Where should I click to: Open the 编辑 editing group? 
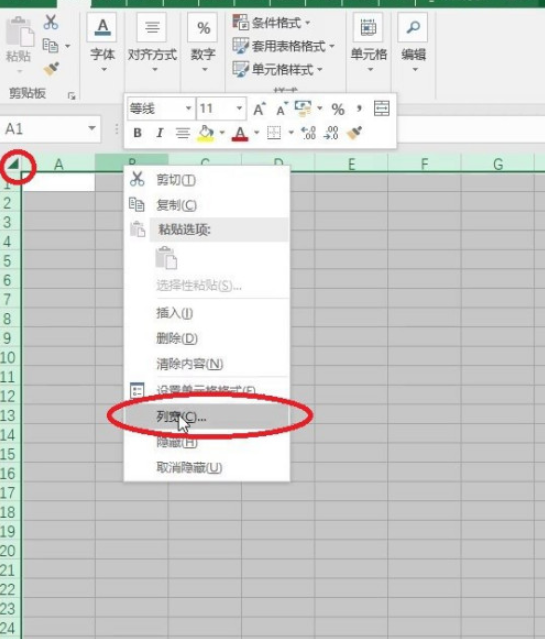[413, 44]
